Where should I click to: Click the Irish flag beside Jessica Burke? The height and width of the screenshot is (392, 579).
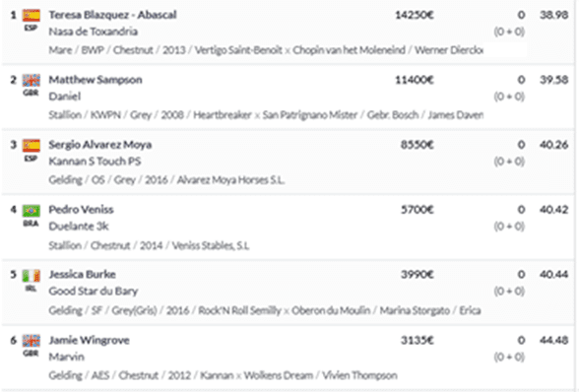pos(32,276)
